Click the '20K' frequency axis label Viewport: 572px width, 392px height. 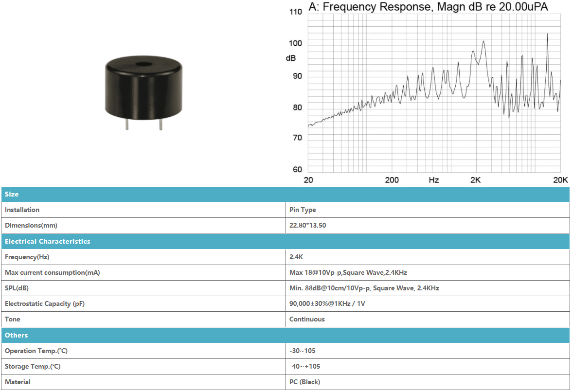click(560, 180)
